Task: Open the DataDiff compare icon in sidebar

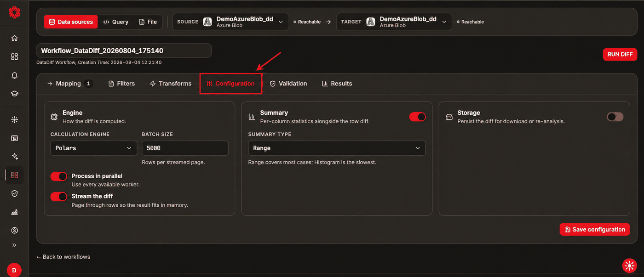Action: [14, 175]
